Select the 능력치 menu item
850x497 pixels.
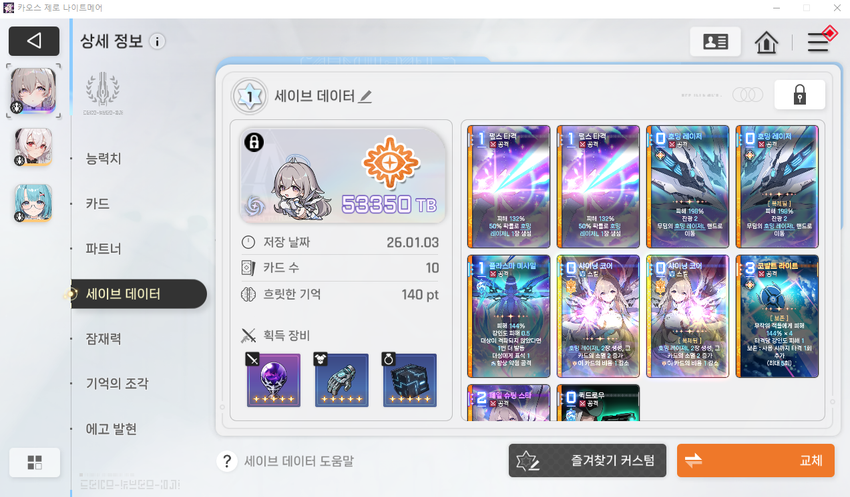(104, 159)
